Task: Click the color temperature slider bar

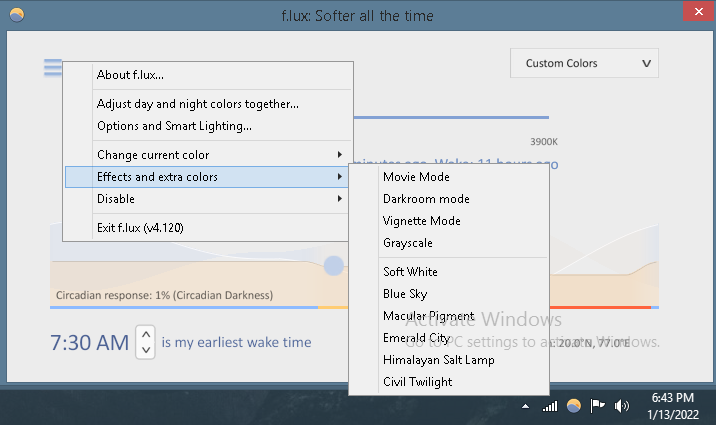Action: tap(451, 117)
